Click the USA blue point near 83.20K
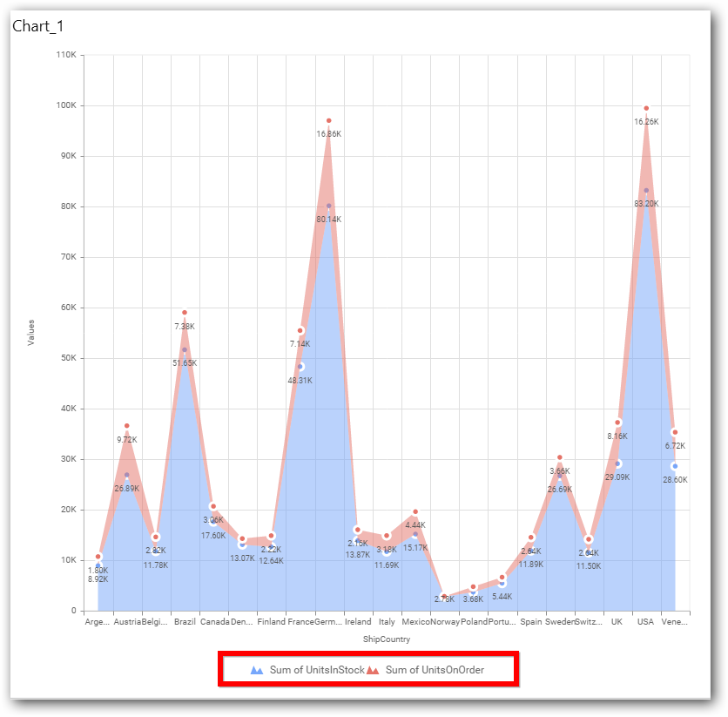728x717 pixels. tap(646, 190)
